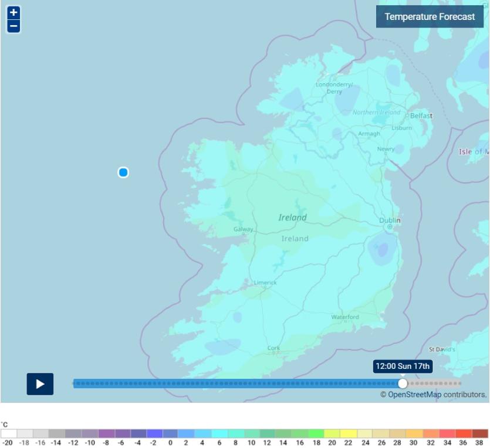Click the Londonderry/Derry label on the map
Screen dimensions: 490x448
[x=334, y=88]
